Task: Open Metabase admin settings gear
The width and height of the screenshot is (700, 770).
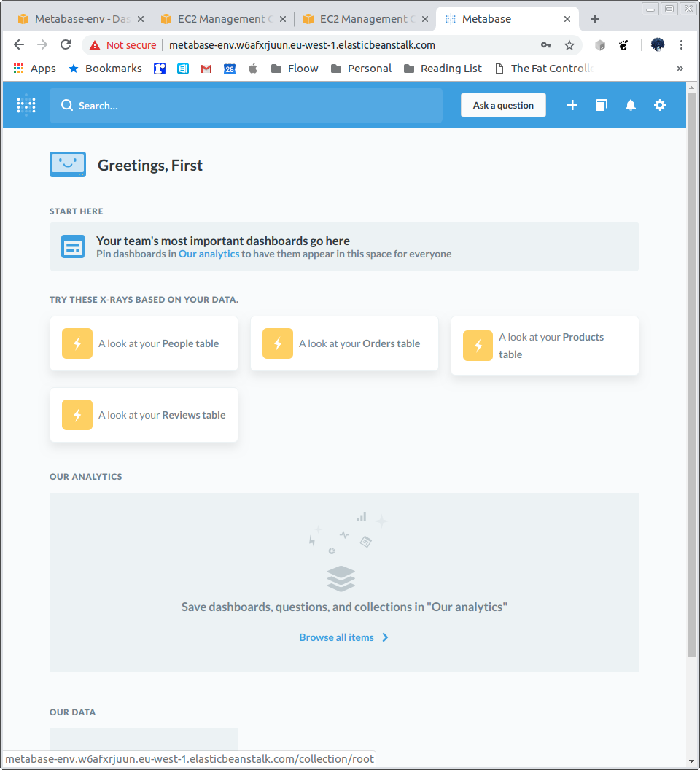Action: [x=659, y=105]
